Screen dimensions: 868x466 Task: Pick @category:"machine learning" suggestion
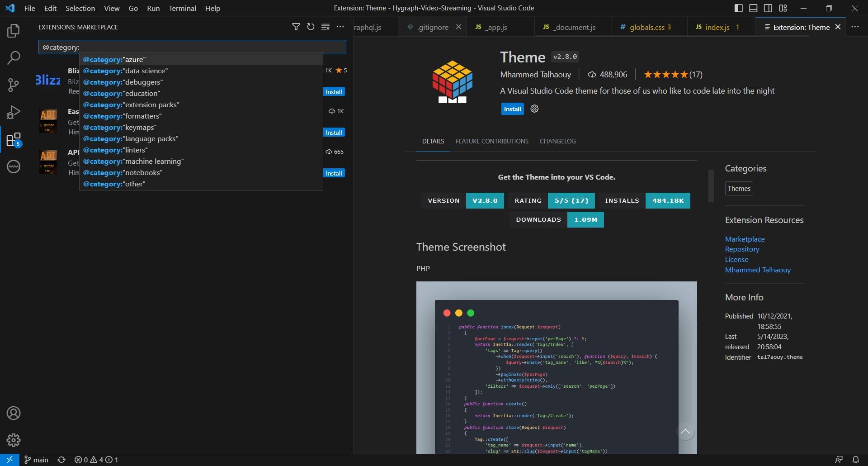201,161
